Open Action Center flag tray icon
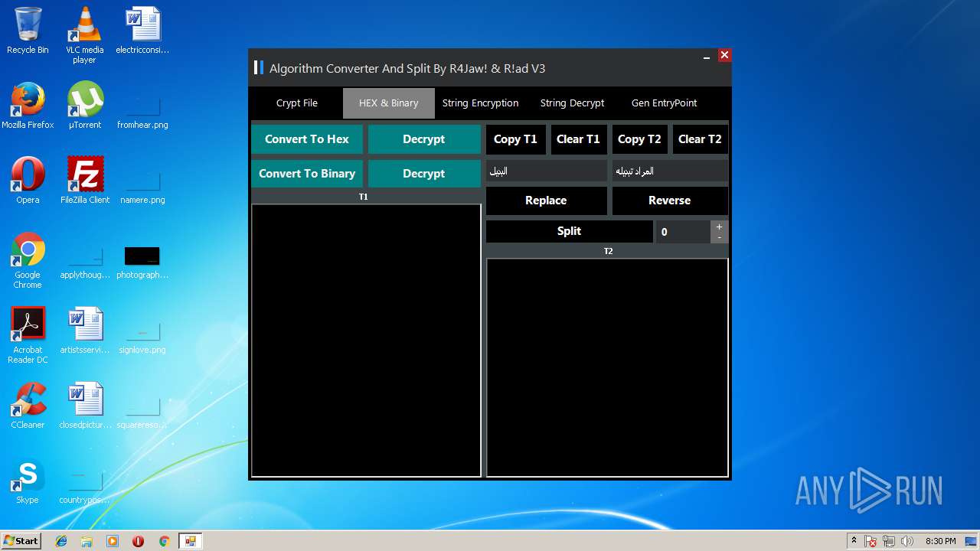The image size is (980, 551). coord(871,541)
